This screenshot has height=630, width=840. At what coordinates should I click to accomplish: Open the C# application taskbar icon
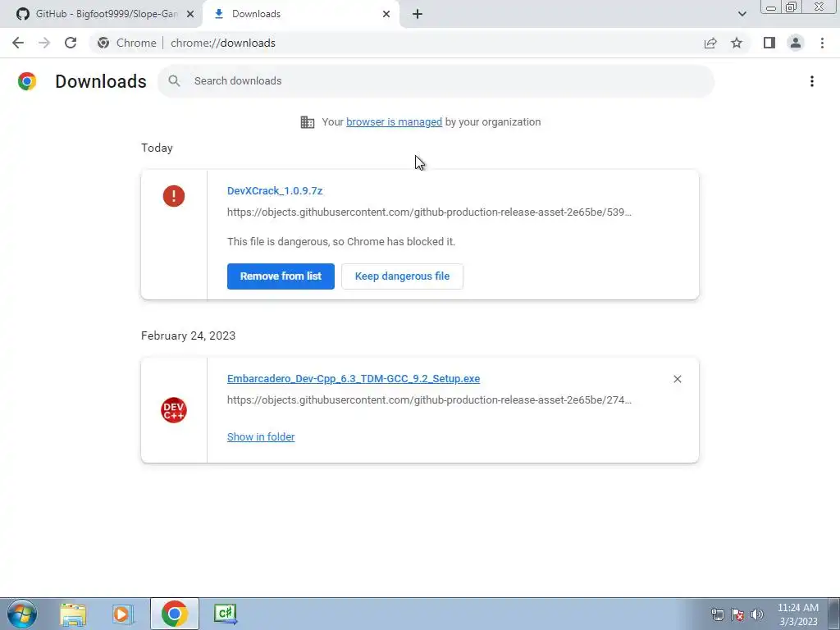pos(225,614)
